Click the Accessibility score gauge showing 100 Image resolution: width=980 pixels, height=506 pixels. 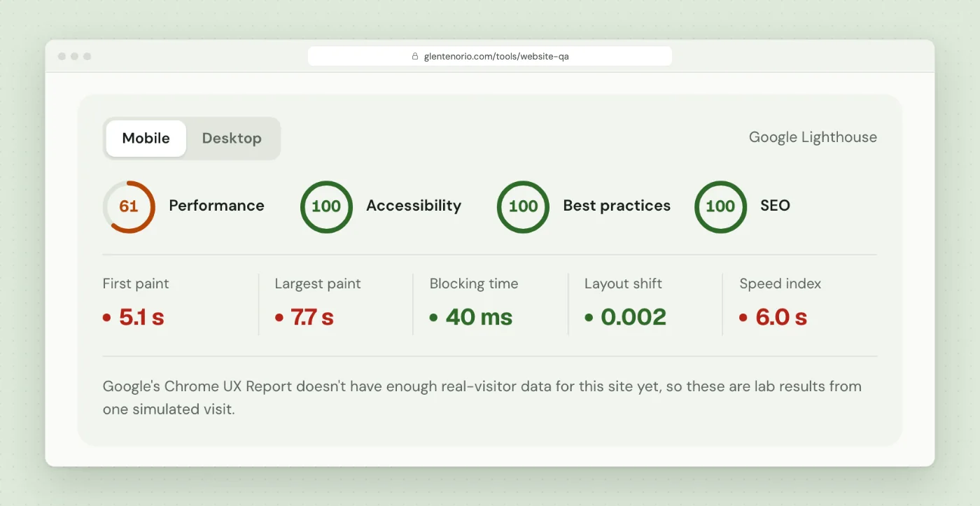326,206
